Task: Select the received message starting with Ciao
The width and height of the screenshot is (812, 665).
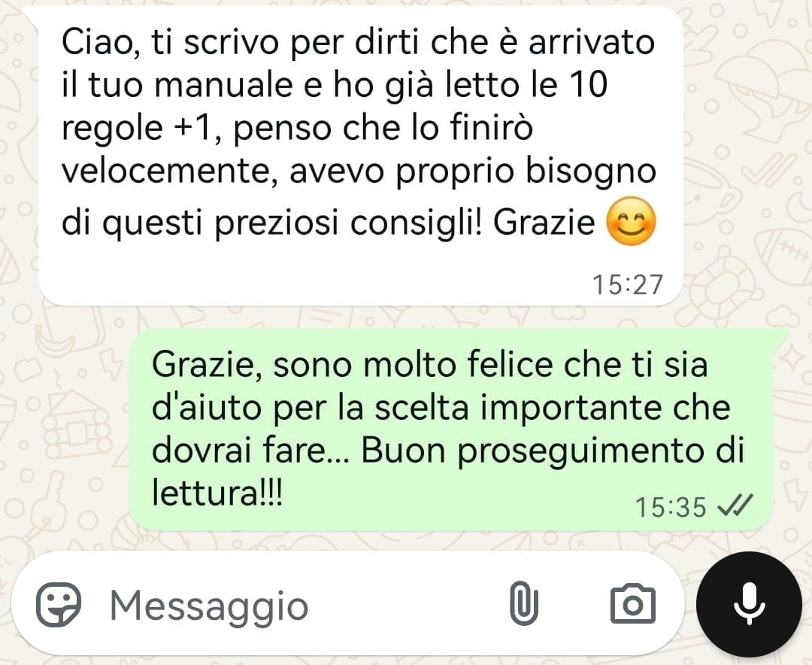Action: click(x=360, y=156)
